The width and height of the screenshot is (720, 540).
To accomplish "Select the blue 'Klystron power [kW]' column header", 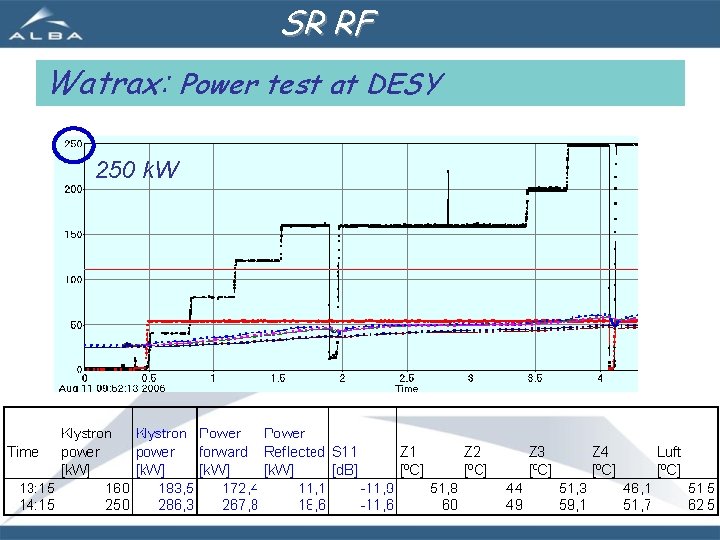I will tap(161, 452).
